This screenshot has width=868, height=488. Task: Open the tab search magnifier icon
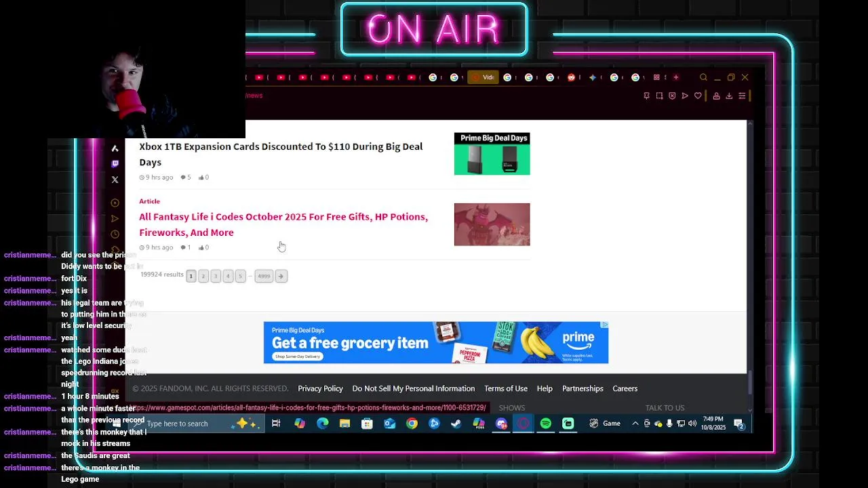click(703, 77)
